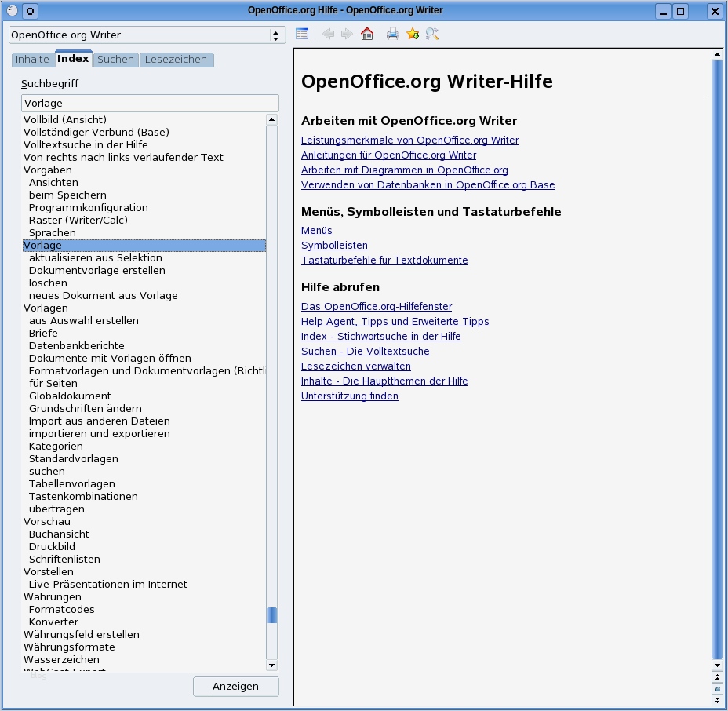Viewport: 728px width, 711px height.
Task: Click the window menu icon in the title bar
Action: click(12, 11)
